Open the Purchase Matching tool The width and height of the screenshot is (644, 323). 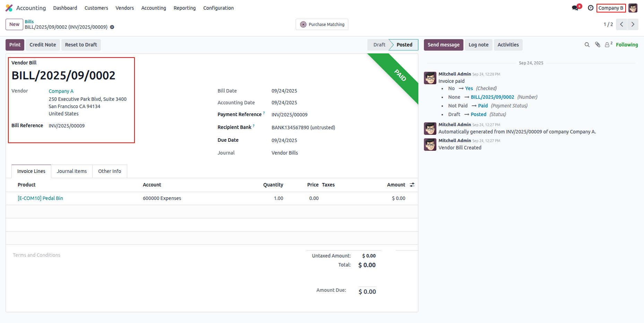(x=322, y=24)
